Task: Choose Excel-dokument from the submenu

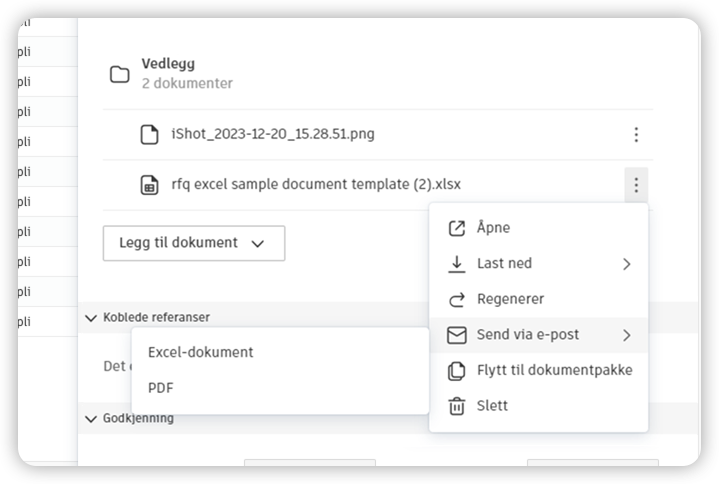Action: (x=201, y=352)
